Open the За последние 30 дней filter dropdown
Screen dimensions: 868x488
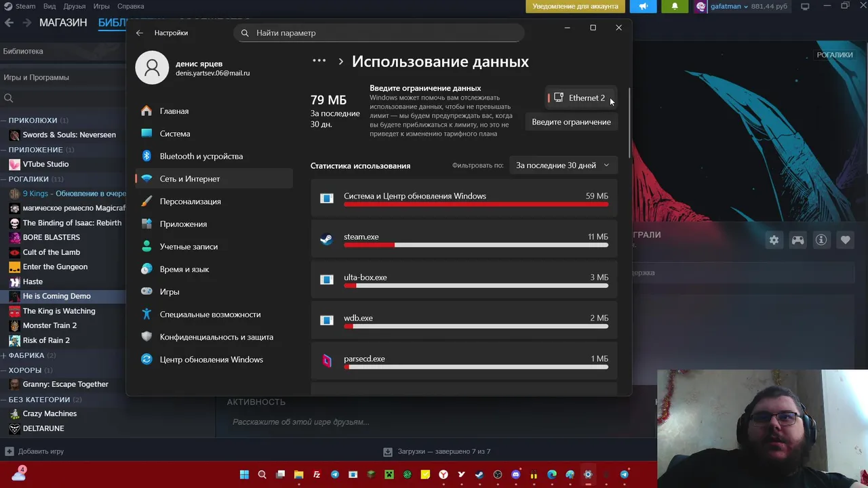(563, 165)
